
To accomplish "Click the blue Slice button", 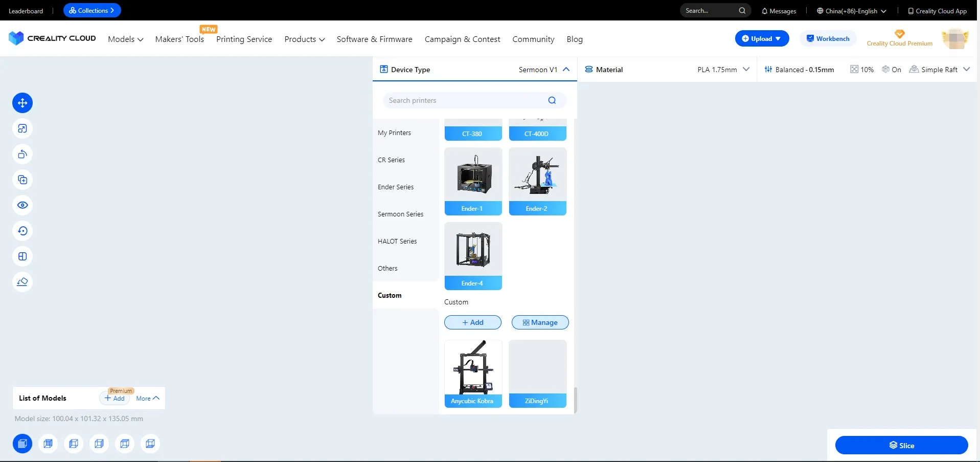I will [901, 445].
